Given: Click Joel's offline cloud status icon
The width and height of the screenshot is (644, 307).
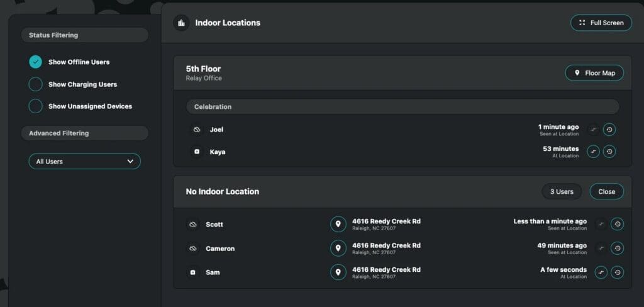Looking at the screenshot, I should point(197,130).
